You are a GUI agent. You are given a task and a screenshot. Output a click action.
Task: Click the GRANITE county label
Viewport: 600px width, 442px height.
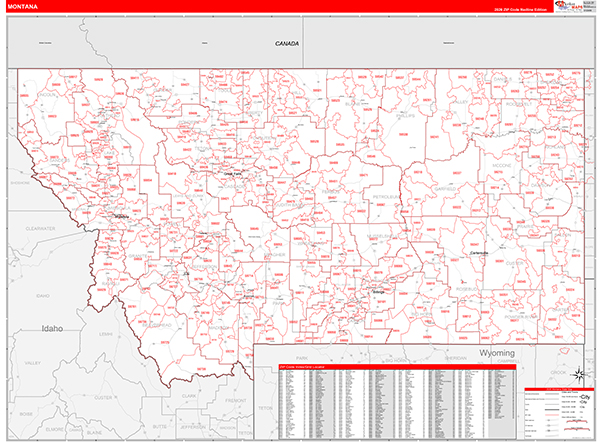[x=138, y=256]
